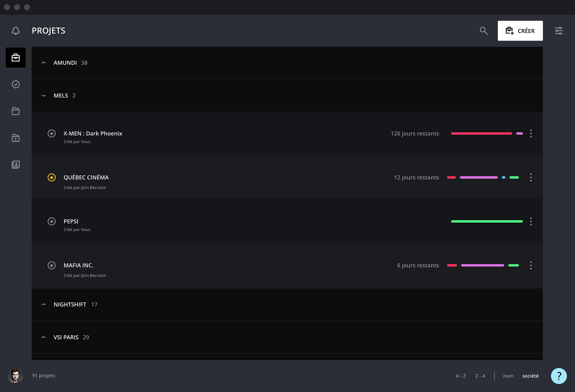Sort by société
Image resolution: width=575 pixels, height=392 pixels.
[x=530, y=376]
